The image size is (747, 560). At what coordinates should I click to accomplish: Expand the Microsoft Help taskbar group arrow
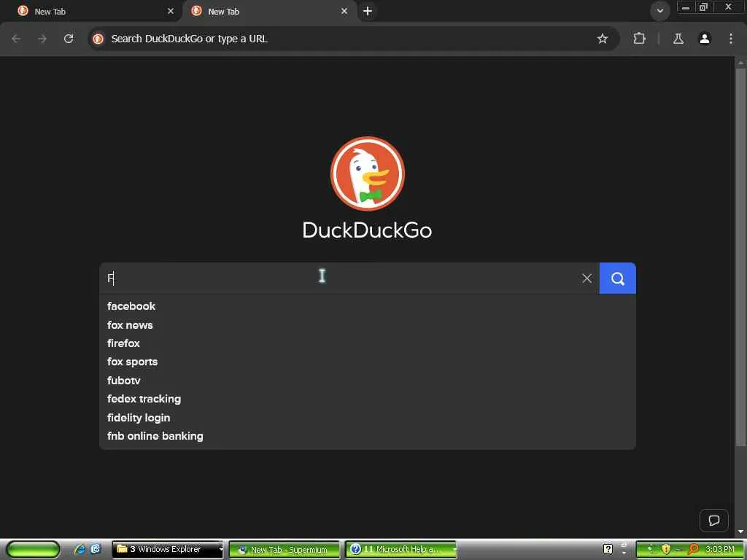(x=454, y=550)
